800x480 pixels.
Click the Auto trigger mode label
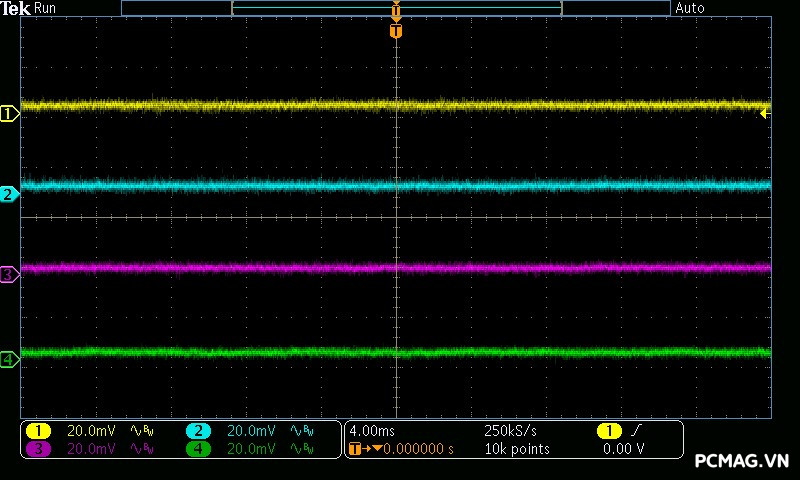pos(690,8)
